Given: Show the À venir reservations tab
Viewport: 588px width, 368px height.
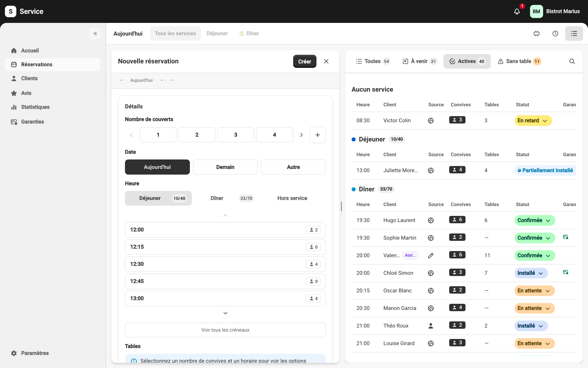Looking at the screenshot, I should (x=420, y=61).
